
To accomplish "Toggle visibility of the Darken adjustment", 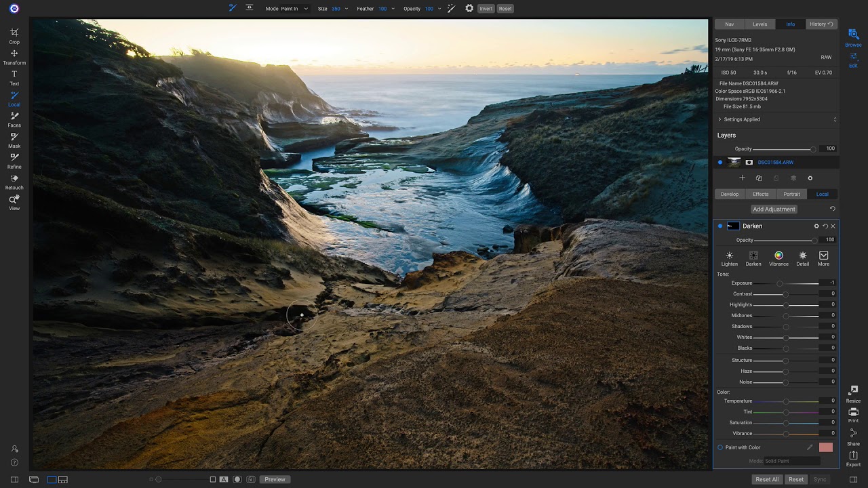I will click(720, 226).
